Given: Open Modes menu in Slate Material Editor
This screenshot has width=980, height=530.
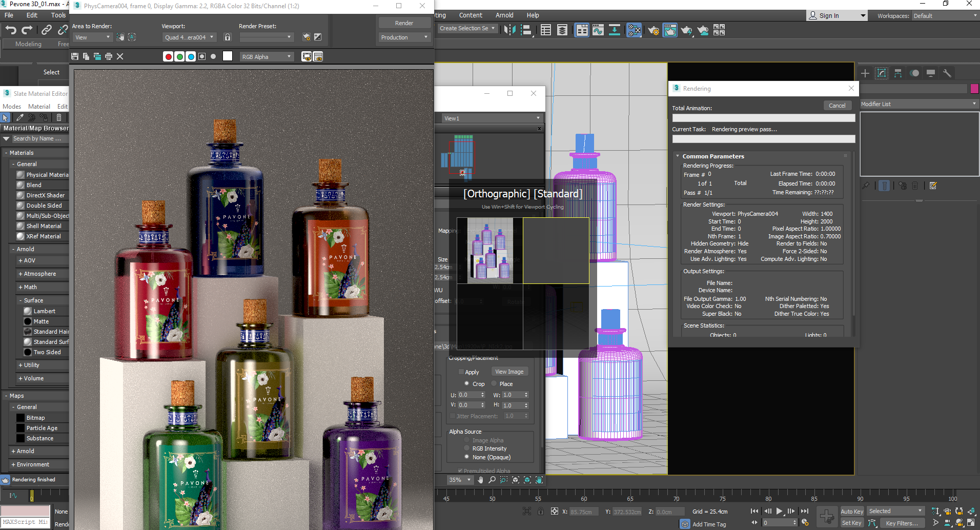Looking at the screenshot, I should 12,106.
